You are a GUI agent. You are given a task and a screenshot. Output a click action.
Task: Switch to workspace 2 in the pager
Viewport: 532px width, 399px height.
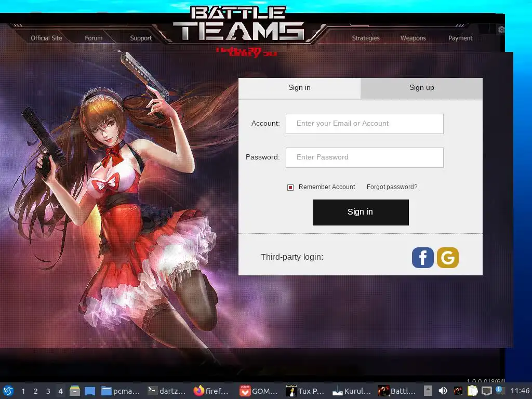[36, 391]
